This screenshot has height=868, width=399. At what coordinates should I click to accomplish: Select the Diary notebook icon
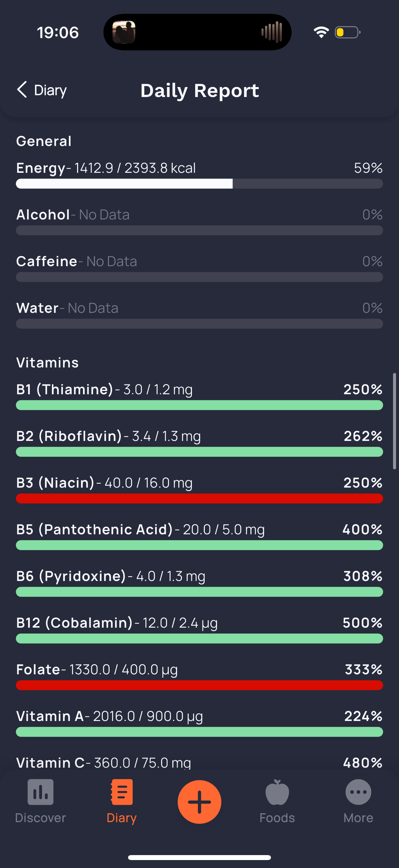coord(121,792)
